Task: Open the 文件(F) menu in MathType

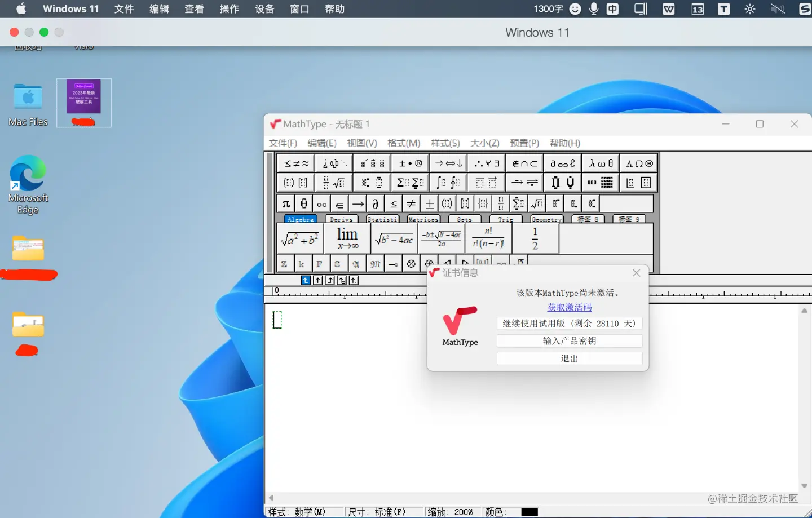Action: [x=283, y=143]
